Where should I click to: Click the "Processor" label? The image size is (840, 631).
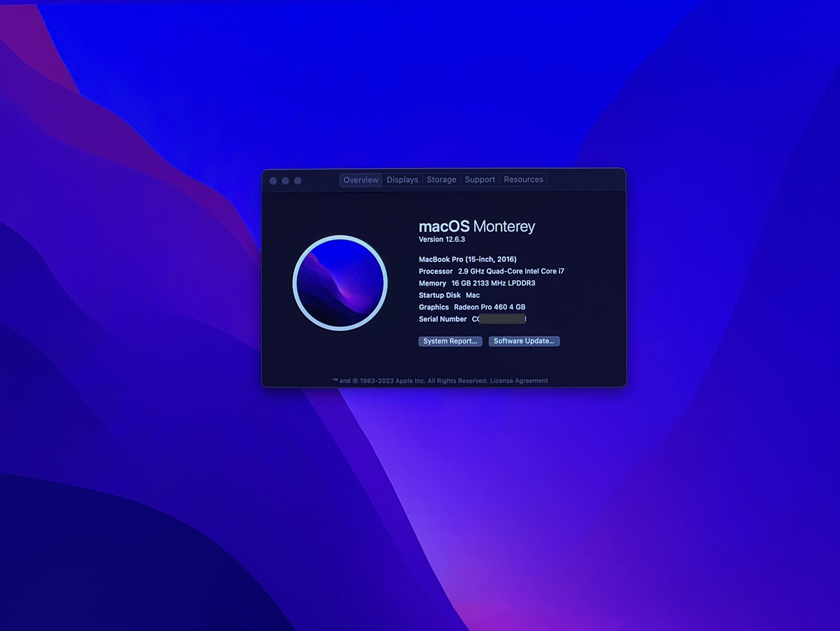pyautogui.click(x=436, y=271)
